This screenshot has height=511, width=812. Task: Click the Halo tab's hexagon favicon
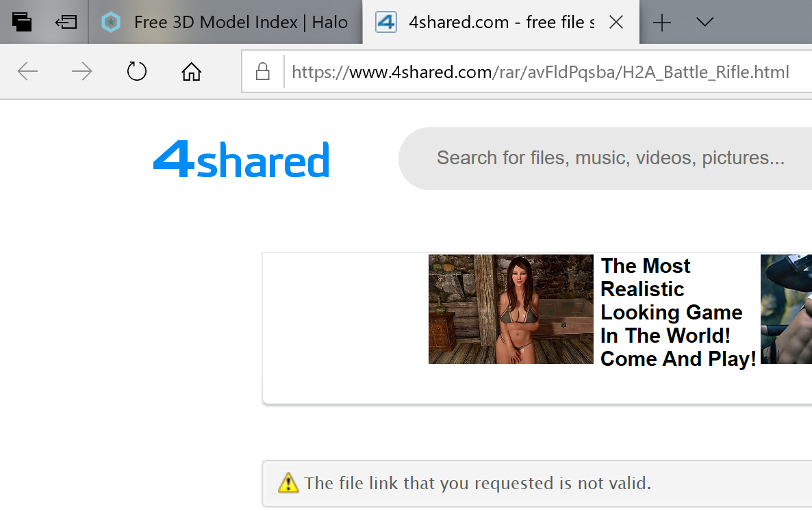coord(111,23)
